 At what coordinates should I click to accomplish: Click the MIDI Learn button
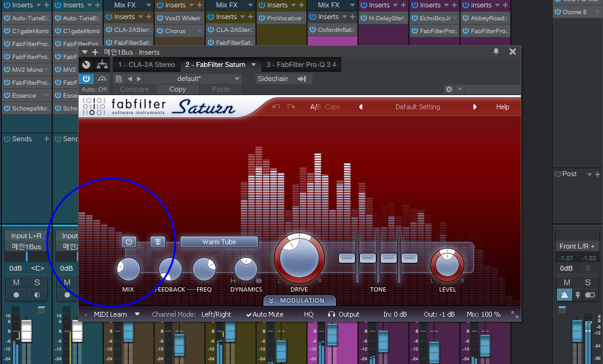[111, 314]
